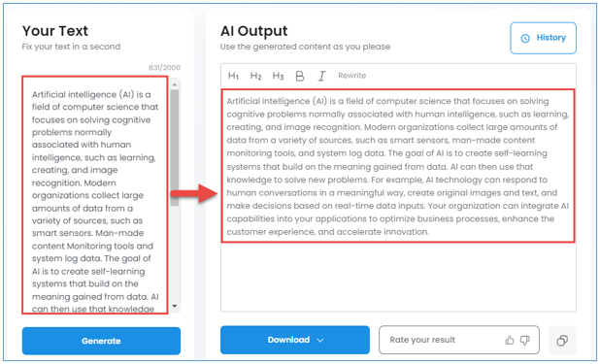
Task: Click the scroll up arrow in Your Text
Action: point(175,84)
